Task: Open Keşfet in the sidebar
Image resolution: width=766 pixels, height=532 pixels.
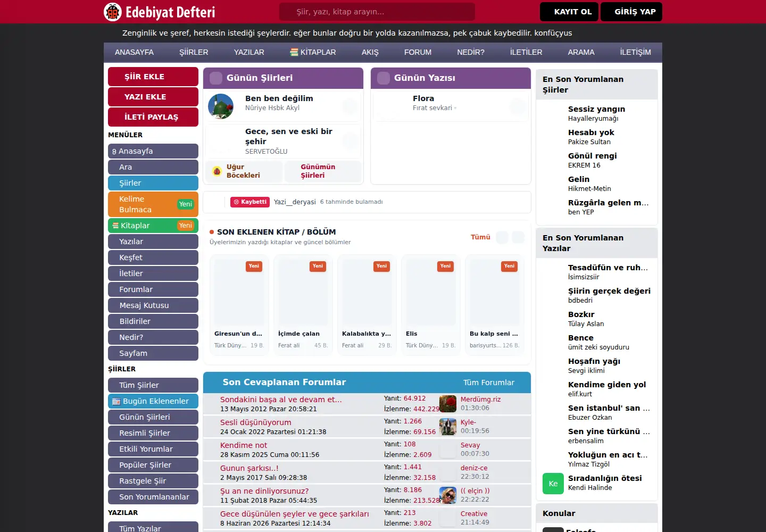Action: 153,257
